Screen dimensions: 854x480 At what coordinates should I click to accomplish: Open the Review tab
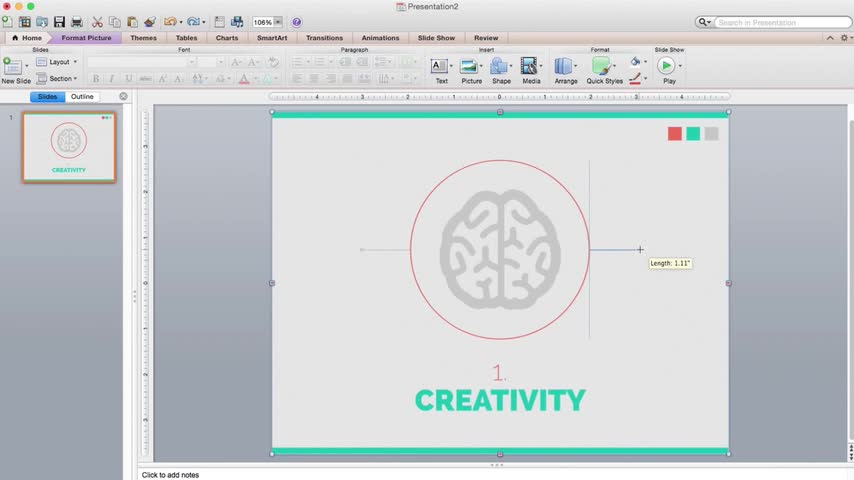tap(486, 38)
